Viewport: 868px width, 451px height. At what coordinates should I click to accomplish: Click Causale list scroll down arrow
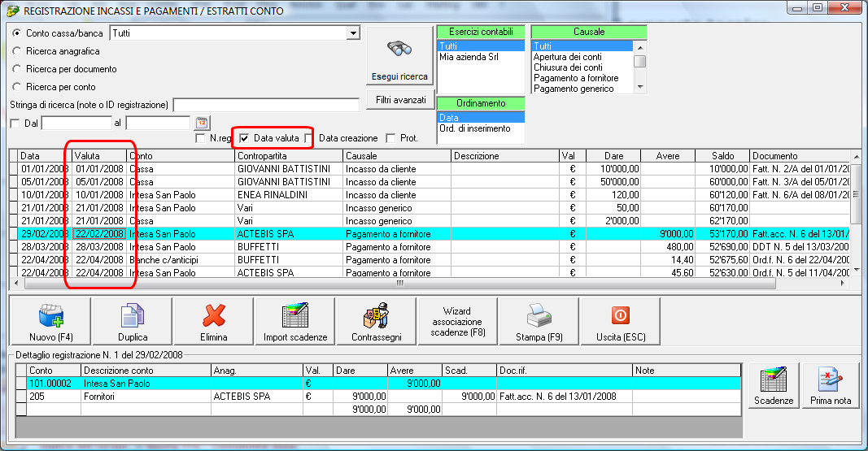point(640,87)
